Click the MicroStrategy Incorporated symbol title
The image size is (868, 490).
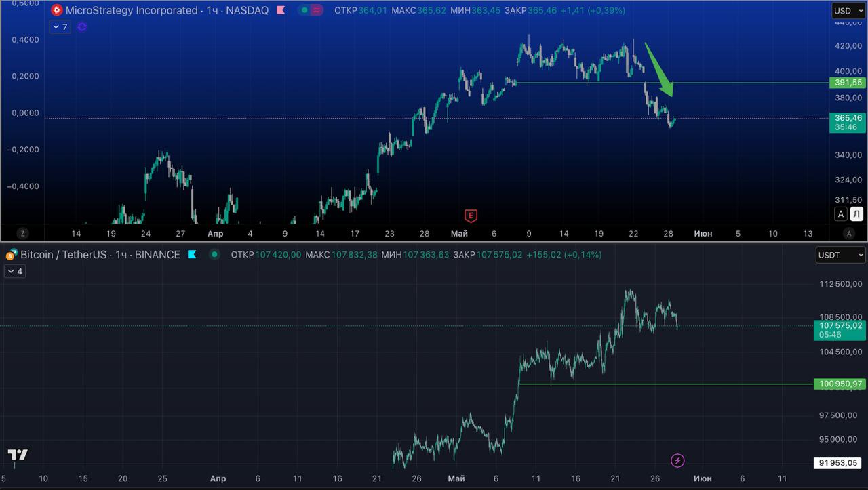[x=133, y=11]
